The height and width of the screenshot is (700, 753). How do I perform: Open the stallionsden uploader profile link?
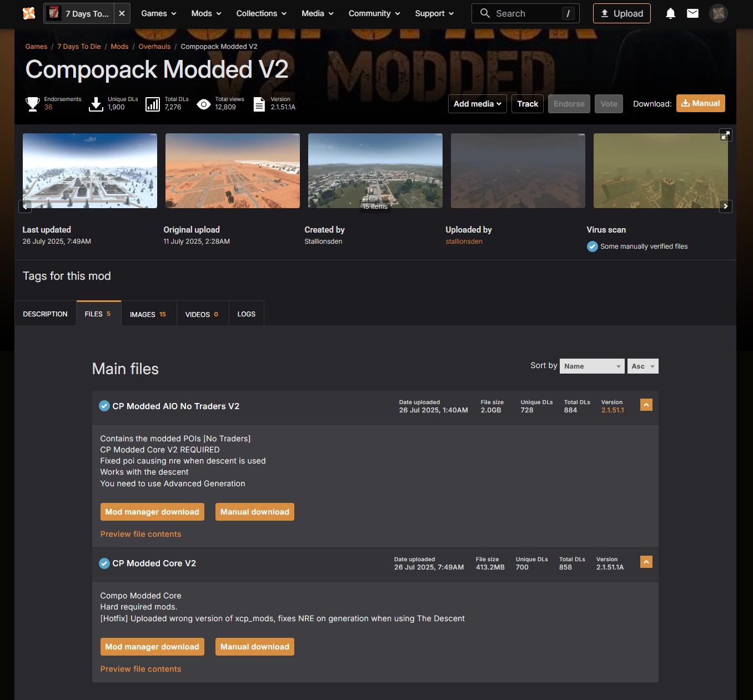tap(464, 241)
